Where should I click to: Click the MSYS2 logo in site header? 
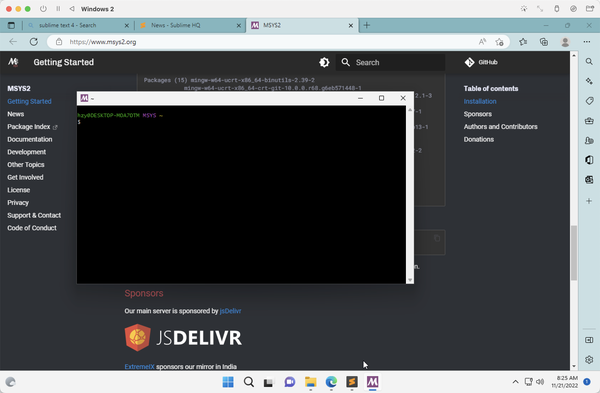tap(13, 62)
